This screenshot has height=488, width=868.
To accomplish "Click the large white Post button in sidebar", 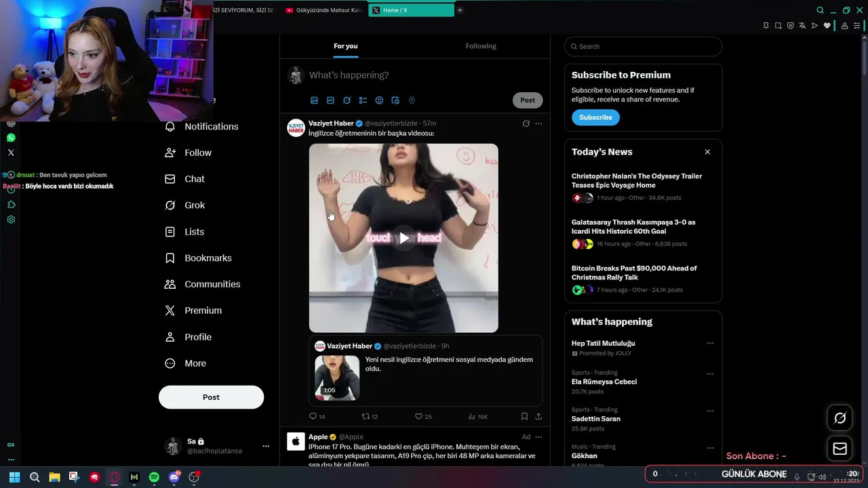I will [211, 397].
